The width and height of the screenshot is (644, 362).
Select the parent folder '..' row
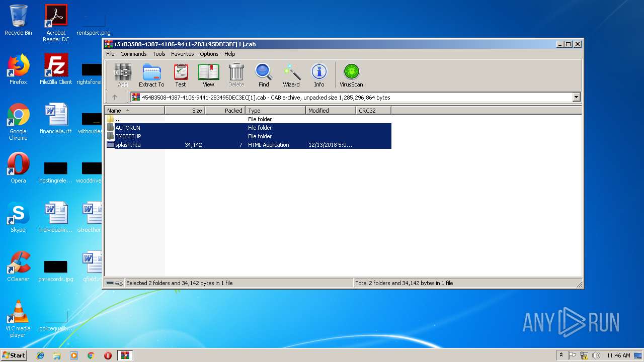248,119
